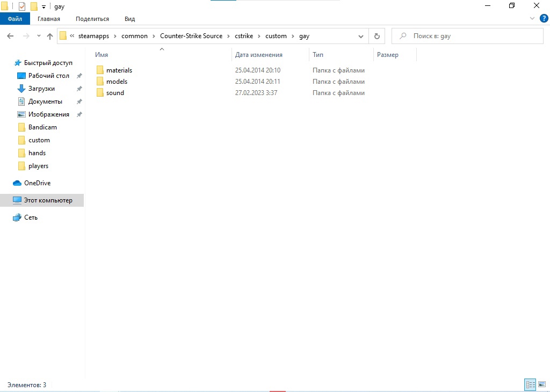Click the OneDrive cloud icon
Screen dimensions: 550x392
click(17, 183)
